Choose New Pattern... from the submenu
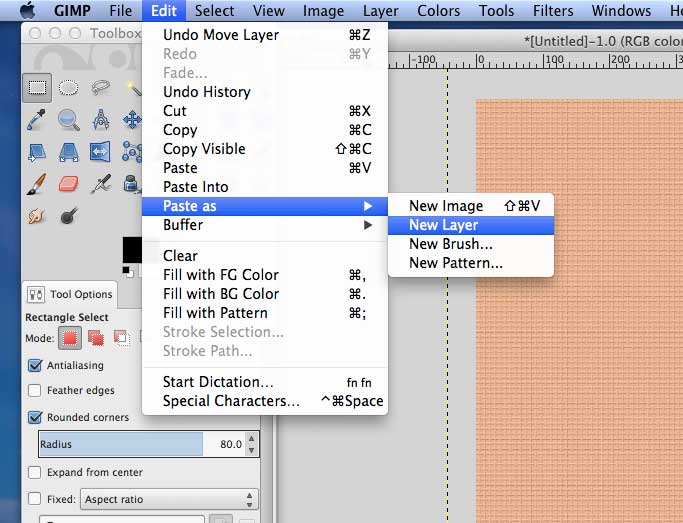Image resolution: width=683 pixels, height=523 pixels. pos(471,263)
